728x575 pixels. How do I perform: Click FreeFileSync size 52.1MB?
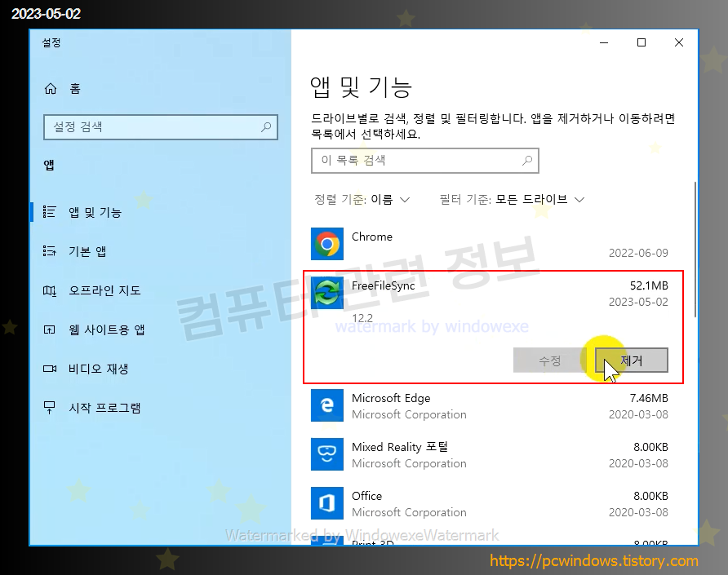click(x=649, y=285)
